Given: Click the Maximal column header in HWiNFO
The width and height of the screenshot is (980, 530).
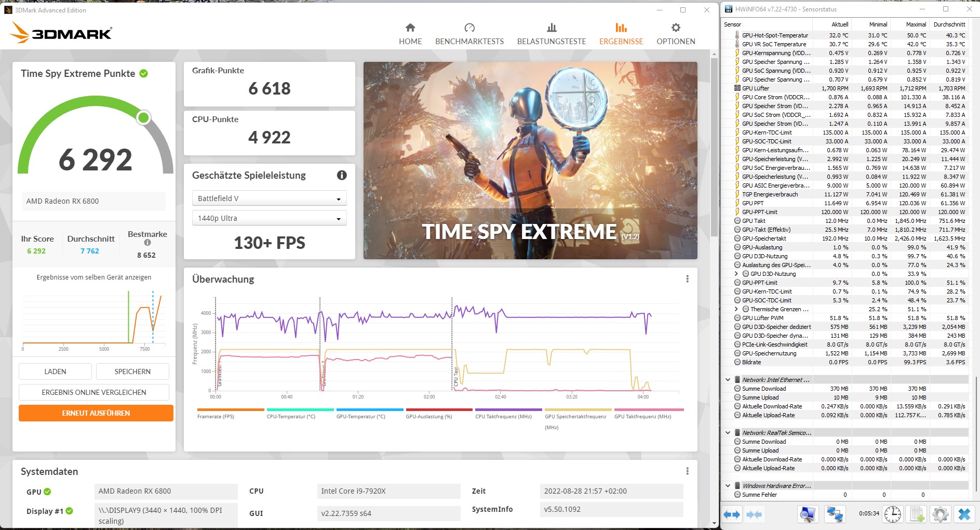Looking at the screenshot, I should click(x=909, y=24).
